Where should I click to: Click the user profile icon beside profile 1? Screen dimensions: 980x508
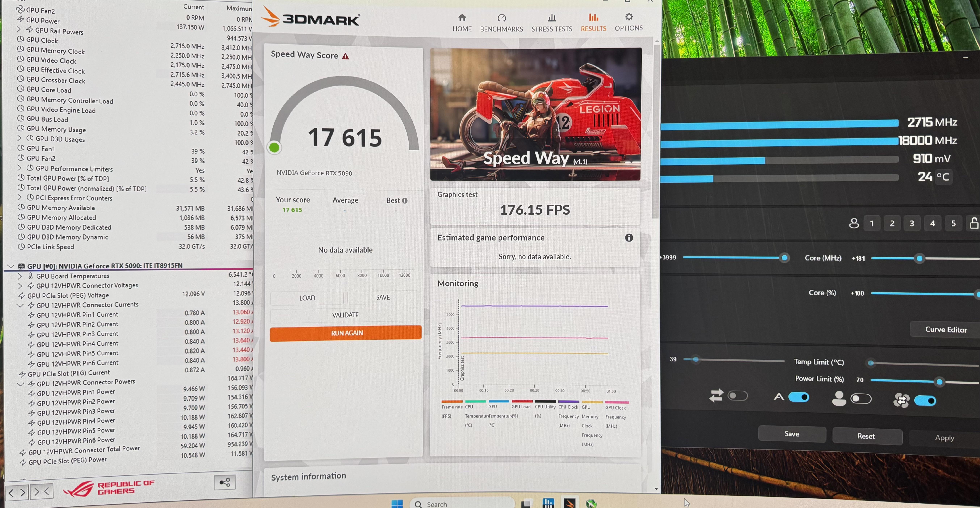click(854, 223)
